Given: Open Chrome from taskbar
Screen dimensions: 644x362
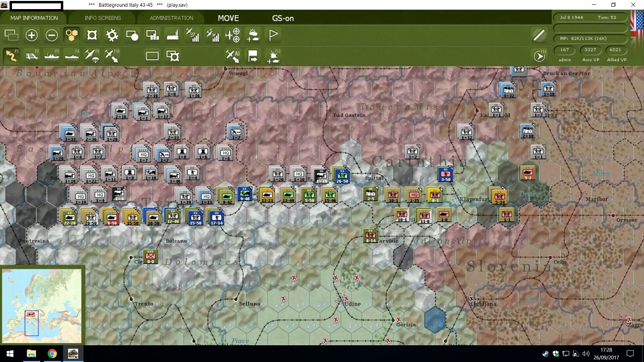Looking at the screenshot, I should [52, 354].
